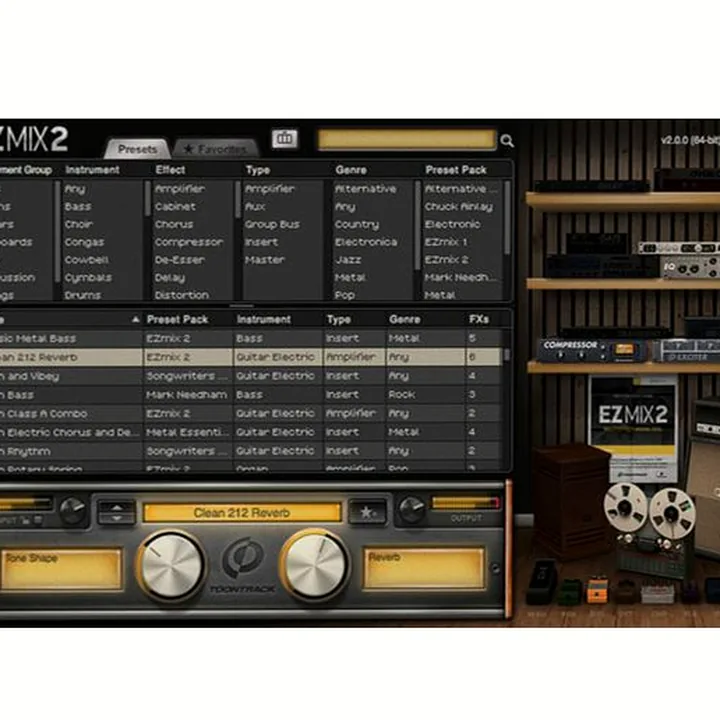Sort list by Genre column header
Viewport: 720px width, 720px height.
pyautogui.click(x=405, y=319)
